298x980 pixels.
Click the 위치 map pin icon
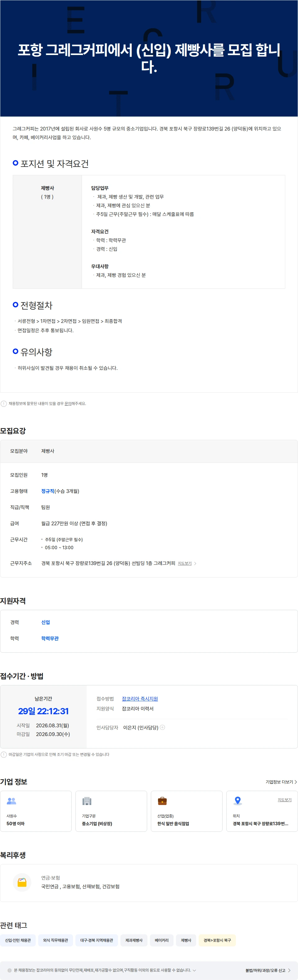click(237, 801)
